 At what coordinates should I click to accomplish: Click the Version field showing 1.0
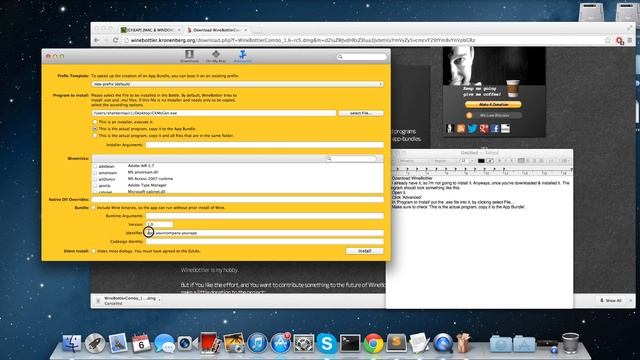[159, 224]
